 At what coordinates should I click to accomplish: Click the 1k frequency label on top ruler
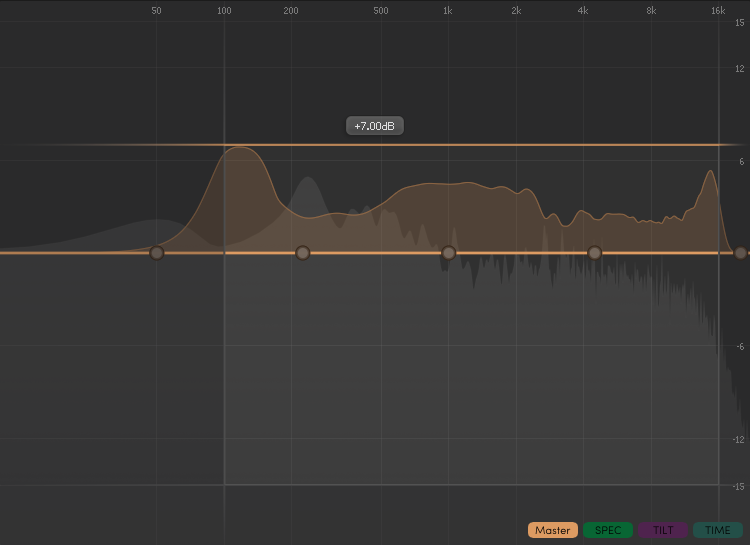(448, 10)
